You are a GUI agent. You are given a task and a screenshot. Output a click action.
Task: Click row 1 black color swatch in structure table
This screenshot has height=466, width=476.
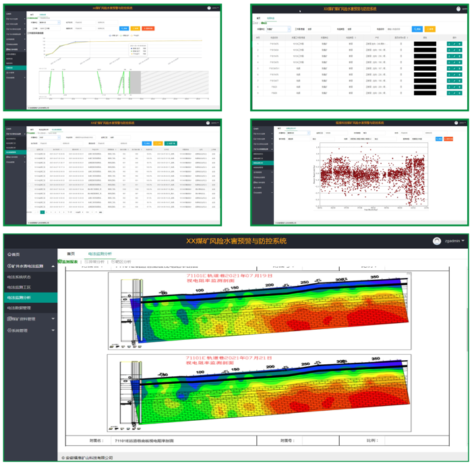(x=425, y=44)
